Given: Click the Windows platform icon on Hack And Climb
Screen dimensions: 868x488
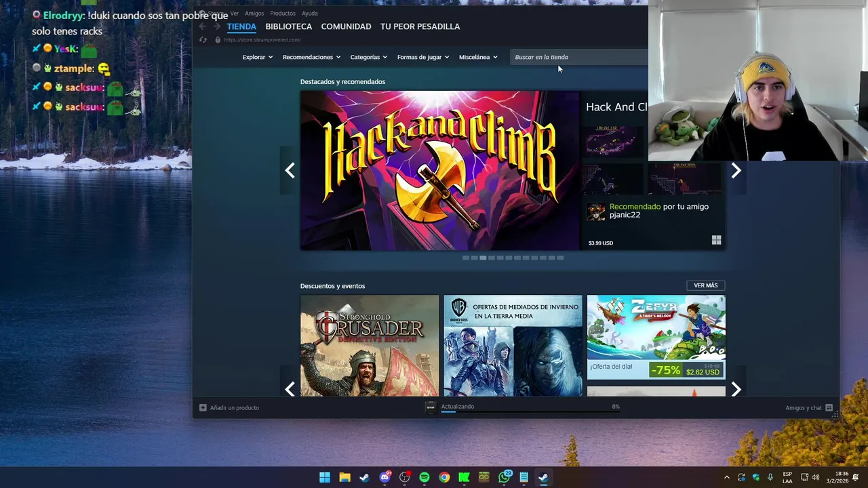Looking at the screenshot, I should click(716, 240).
